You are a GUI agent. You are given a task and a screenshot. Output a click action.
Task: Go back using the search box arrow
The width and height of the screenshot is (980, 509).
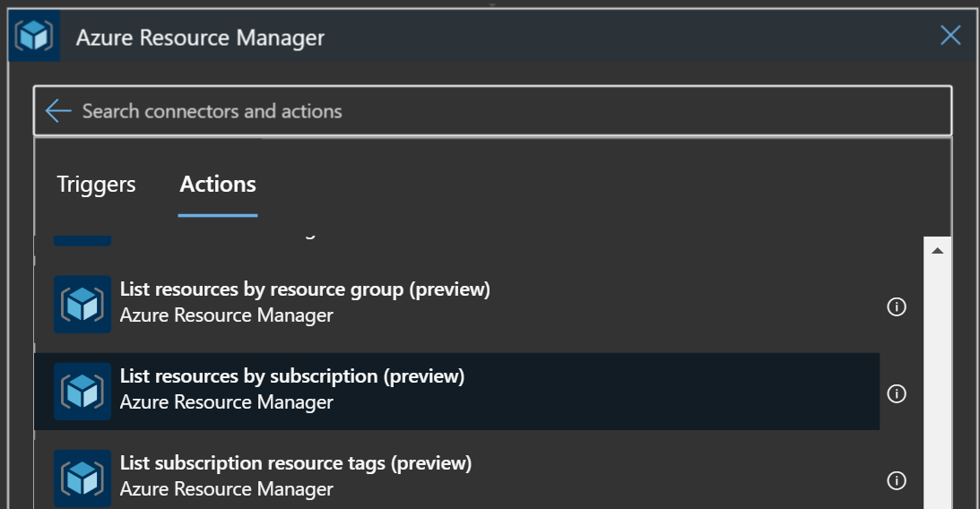58,111
